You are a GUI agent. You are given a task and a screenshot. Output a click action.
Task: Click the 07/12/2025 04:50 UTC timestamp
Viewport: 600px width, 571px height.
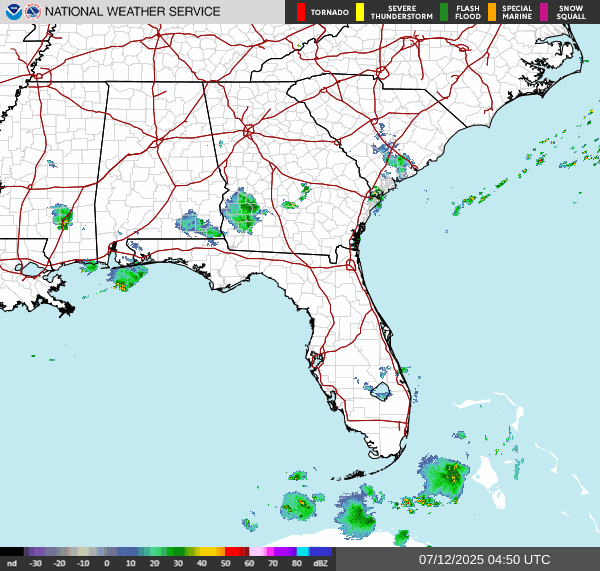point(484,560)
